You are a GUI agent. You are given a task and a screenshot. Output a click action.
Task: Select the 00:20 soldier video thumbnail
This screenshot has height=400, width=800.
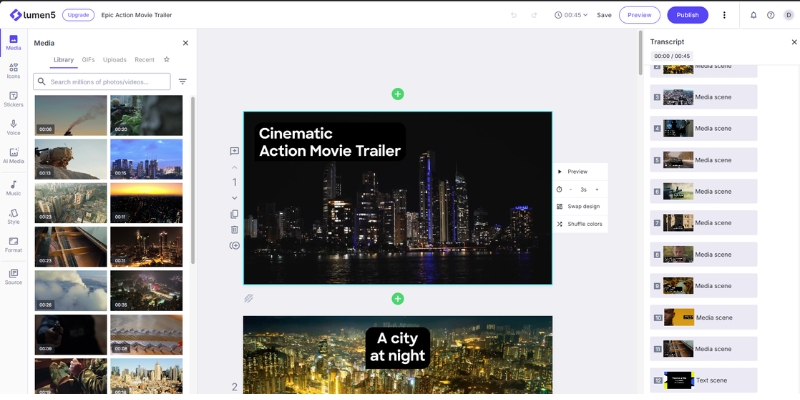coord(146,115)
